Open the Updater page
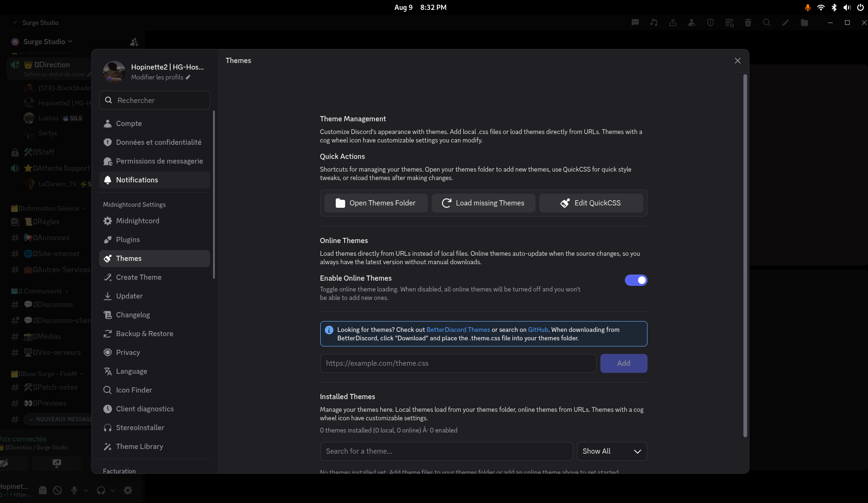This screenshot has width=868, height=503. coord(155,296)
